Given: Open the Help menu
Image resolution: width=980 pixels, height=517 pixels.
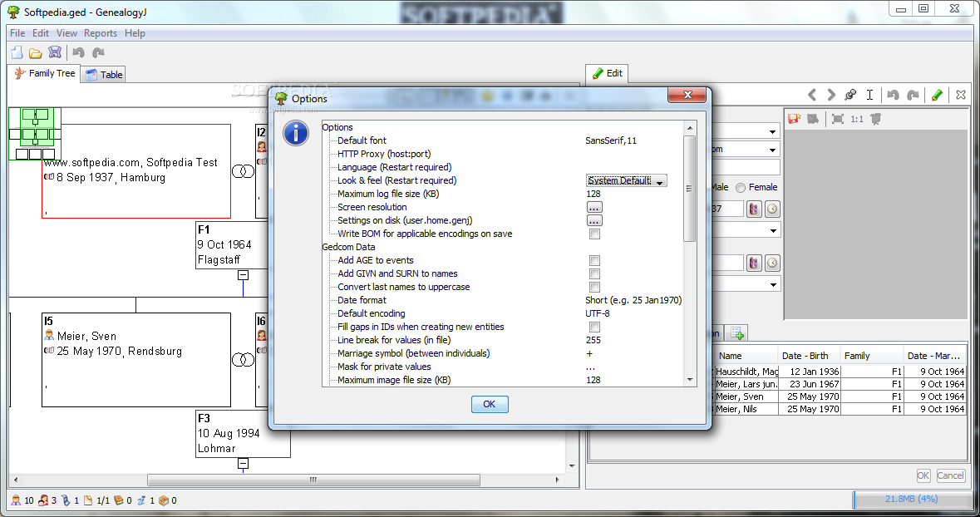Looking at the screenshot, I should coord(135,33).
